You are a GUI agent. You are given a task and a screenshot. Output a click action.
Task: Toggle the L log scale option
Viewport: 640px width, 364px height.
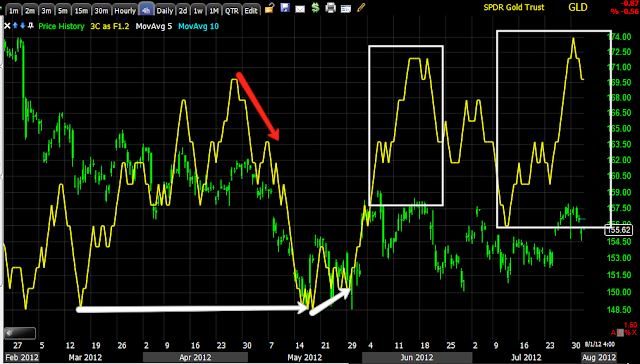point(620,333)
